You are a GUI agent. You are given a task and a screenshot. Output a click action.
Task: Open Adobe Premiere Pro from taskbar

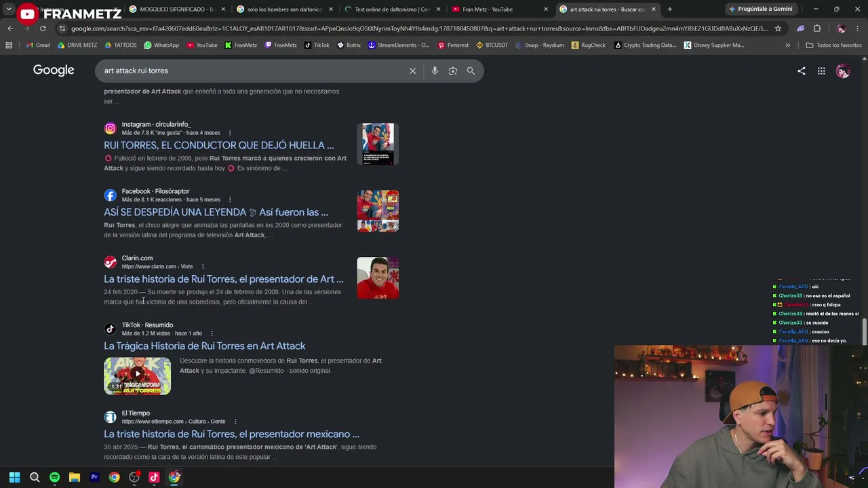tap(94, 477)
